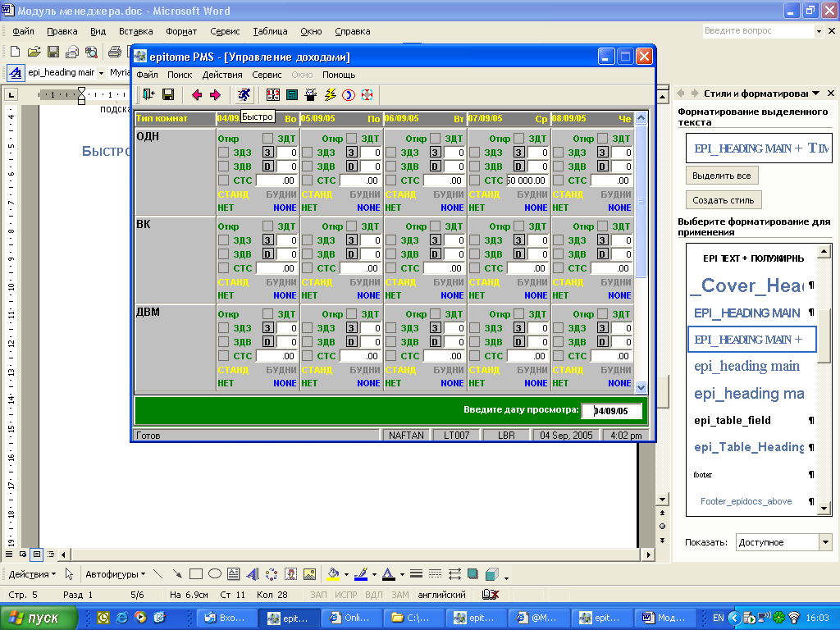Open epitome Поиск menu
Screen dimensions: 840x630
(x=180, y=75)
